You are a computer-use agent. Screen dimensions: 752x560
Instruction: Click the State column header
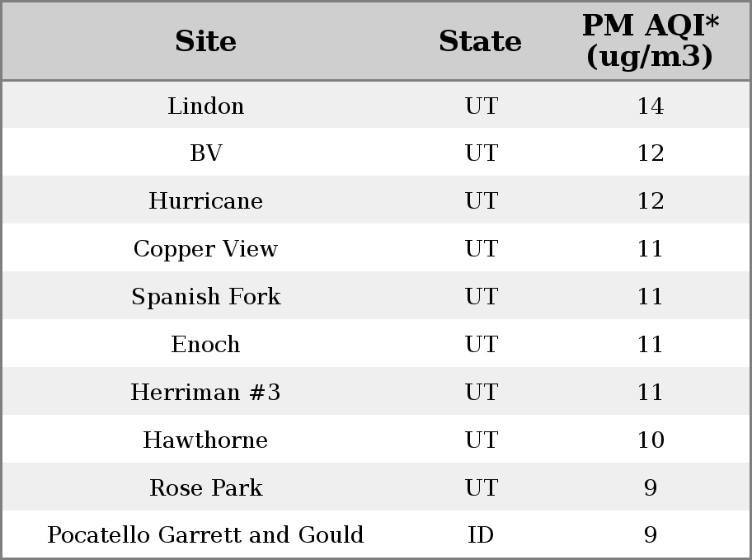click(x=480, y=41)
